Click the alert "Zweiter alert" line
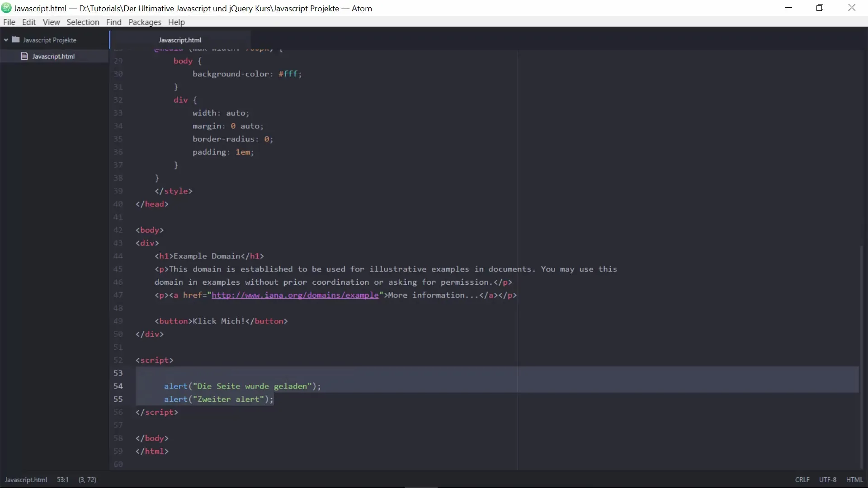The height and width of the screenshot is (488, 868). 219,399
